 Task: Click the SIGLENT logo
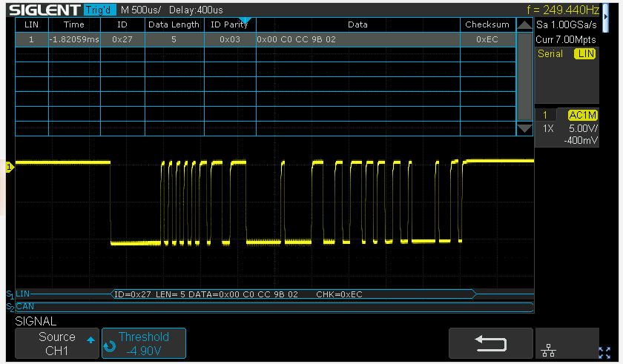pyautogui.click(x=44, y=10)
